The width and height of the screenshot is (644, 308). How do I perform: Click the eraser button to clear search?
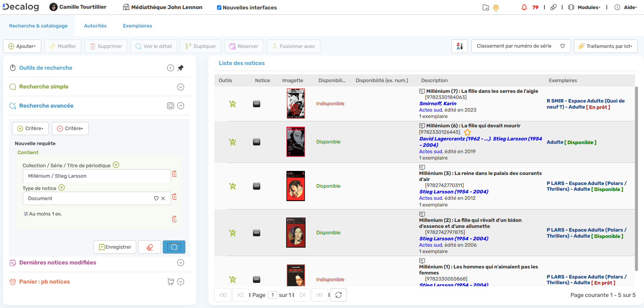coord(150,247)
